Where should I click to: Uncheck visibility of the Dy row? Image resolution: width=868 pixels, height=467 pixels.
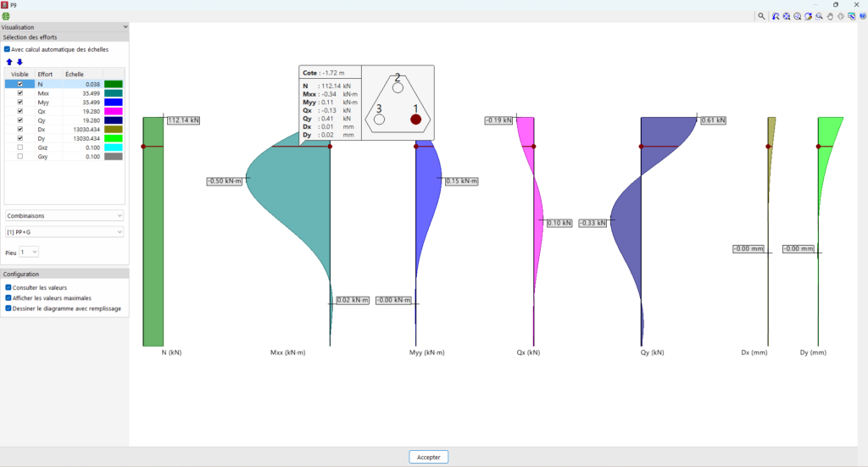click(x=20, y=138)
